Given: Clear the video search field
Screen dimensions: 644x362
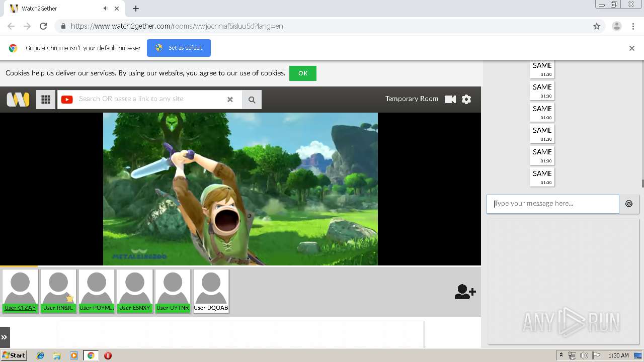Looking at the screenshot, I should click(230, 100).
